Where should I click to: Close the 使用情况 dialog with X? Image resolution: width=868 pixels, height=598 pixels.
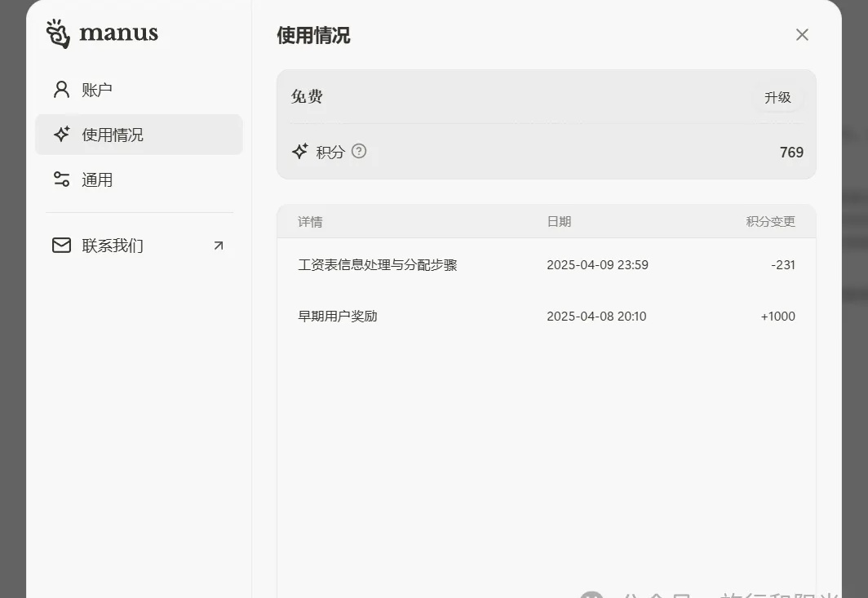point(802,35)
